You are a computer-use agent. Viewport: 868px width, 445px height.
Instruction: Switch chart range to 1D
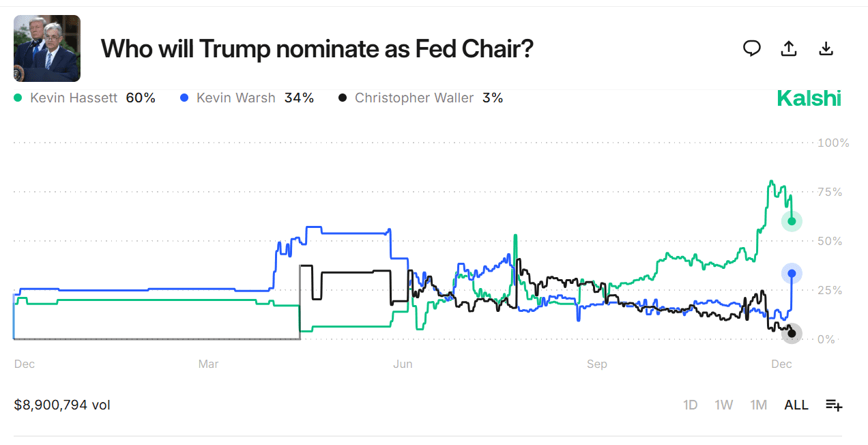click(691, 405)
